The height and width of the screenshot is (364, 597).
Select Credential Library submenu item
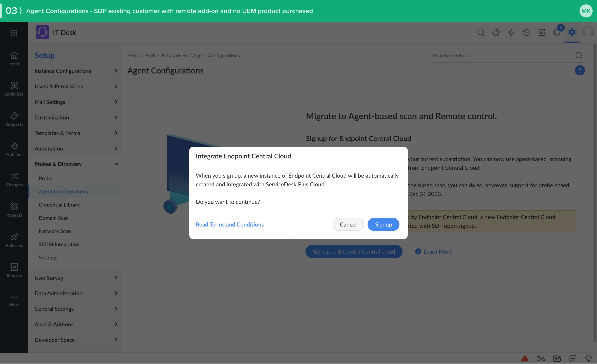[75, 205]
